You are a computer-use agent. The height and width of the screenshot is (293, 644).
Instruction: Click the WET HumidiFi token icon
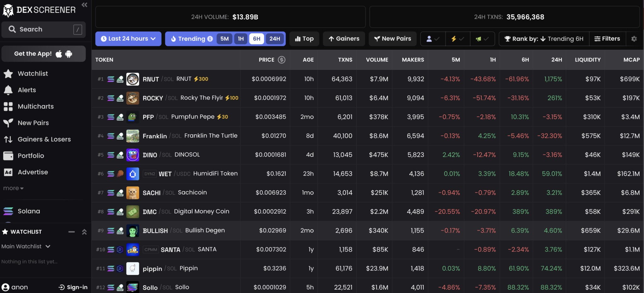click(x=133, y=174)
